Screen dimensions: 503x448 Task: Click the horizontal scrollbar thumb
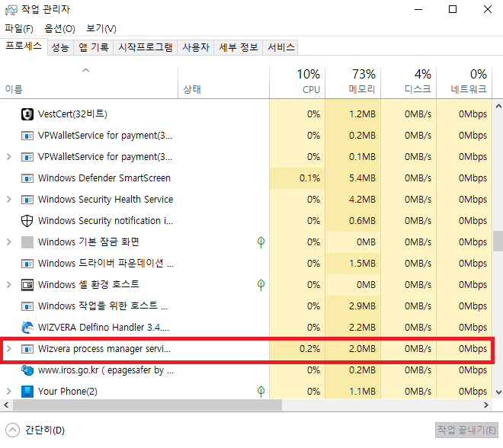(147, 405)
